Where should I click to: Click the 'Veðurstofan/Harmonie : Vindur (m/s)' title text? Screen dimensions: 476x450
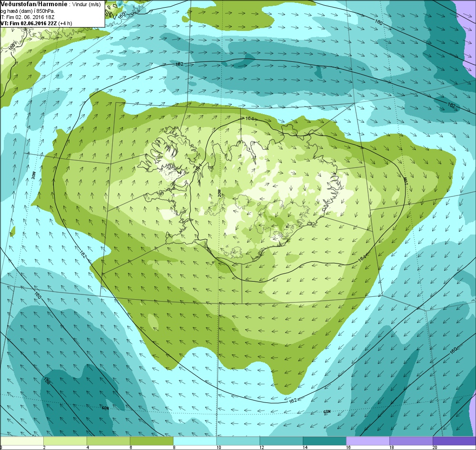tap(51, 4)
